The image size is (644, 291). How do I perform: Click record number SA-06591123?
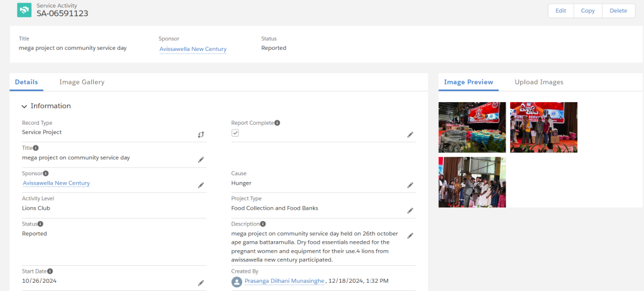62,14
